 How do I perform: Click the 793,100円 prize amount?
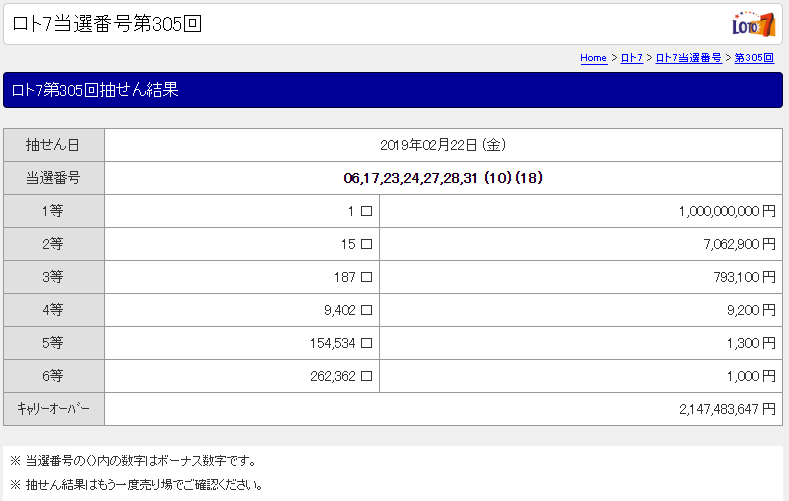[x=744, y=277]
